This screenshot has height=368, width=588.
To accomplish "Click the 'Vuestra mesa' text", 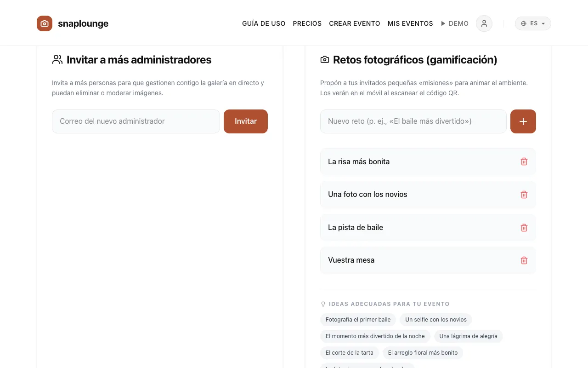I will click(351, 260).
